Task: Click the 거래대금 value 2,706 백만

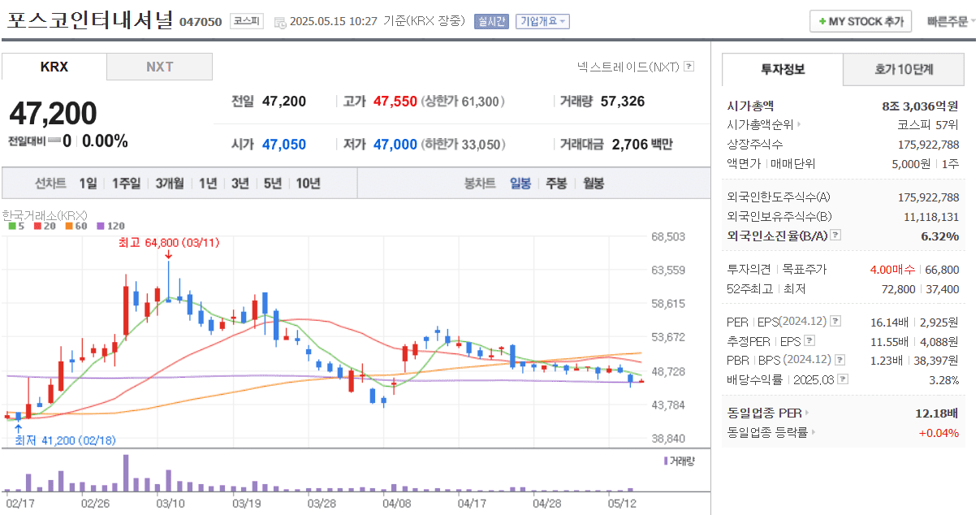Action: 642,145
